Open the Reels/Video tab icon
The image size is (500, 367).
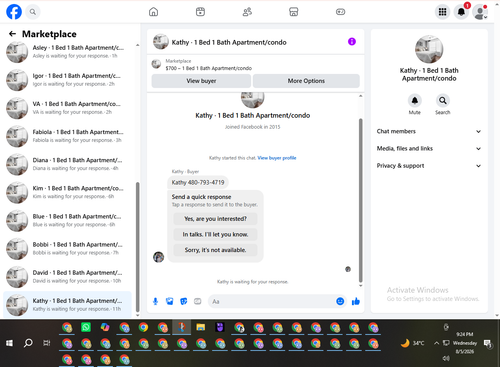[200, 12]
